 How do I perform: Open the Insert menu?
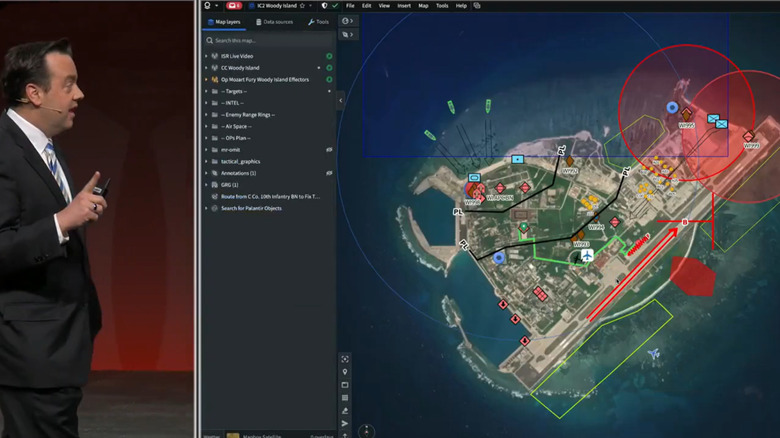[x=404, y=6]
